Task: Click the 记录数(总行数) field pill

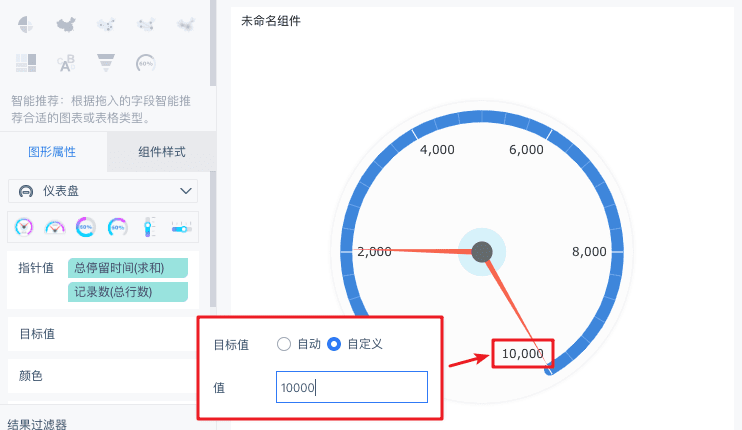Action: 128,291
